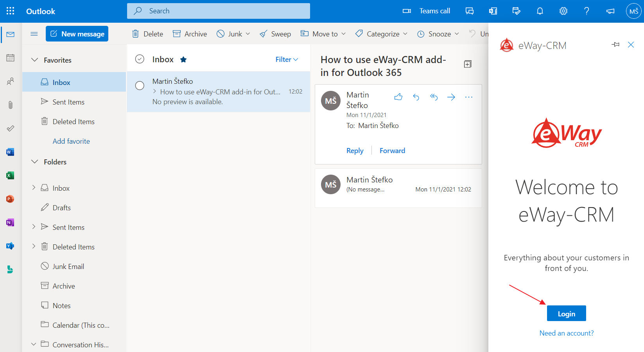Like the message with thumbs up
644x352 pixels.
(x=398, y=97)
